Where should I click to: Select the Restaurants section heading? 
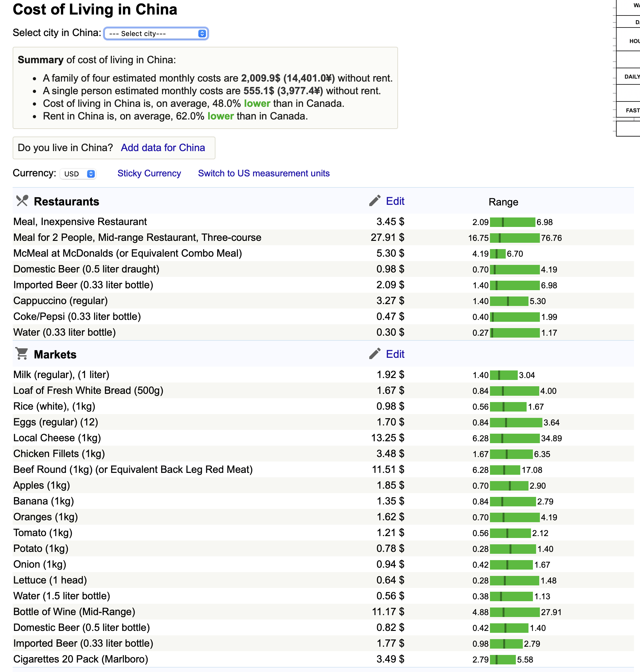click(67, 201)
